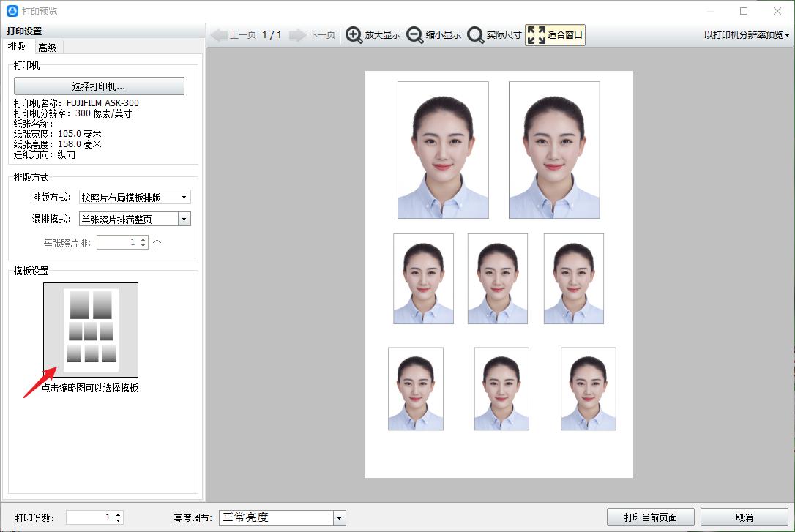The height and width of the screenshot is (532, 795).
Task: Select the actual size magnifier icon
Action: coord(476,35)
